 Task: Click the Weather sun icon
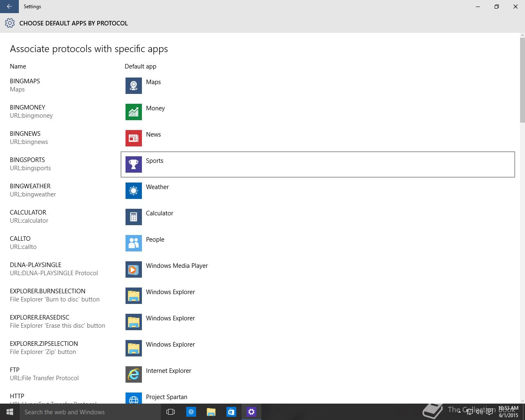pyautogui.click(x=134, y=191)
